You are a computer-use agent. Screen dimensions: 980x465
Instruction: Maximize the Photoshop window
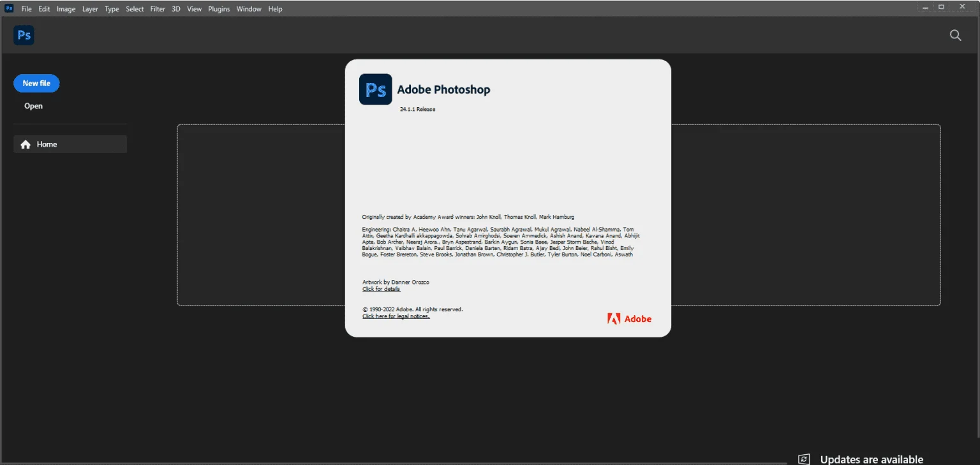coord(942,6)
